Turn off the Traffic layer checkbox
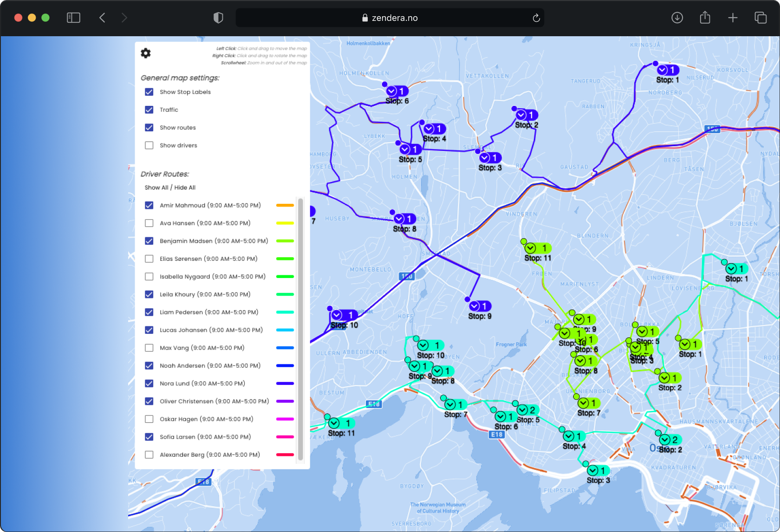The width and height of the screenshot is (780, 532). point(149,110)
